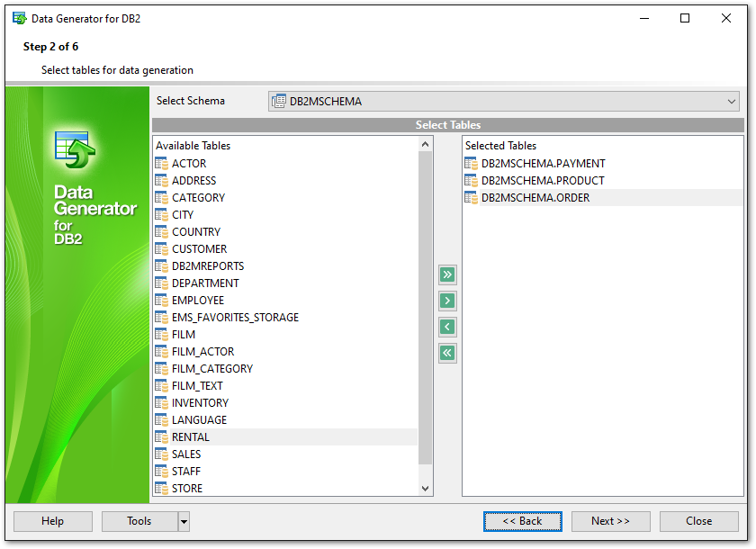This screenshot has width=756, height=549.
Task: Select the DEPARTMENT table name
Action: tap(205, 283)
